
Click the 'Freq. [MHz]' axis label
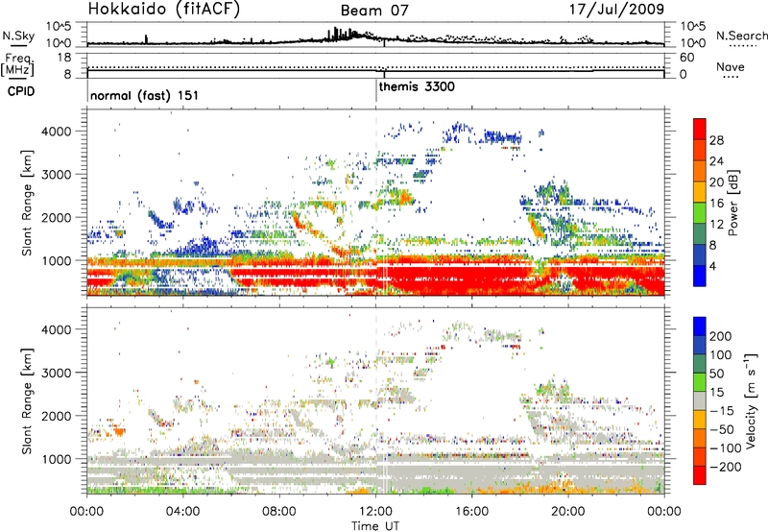pos(18,64)
